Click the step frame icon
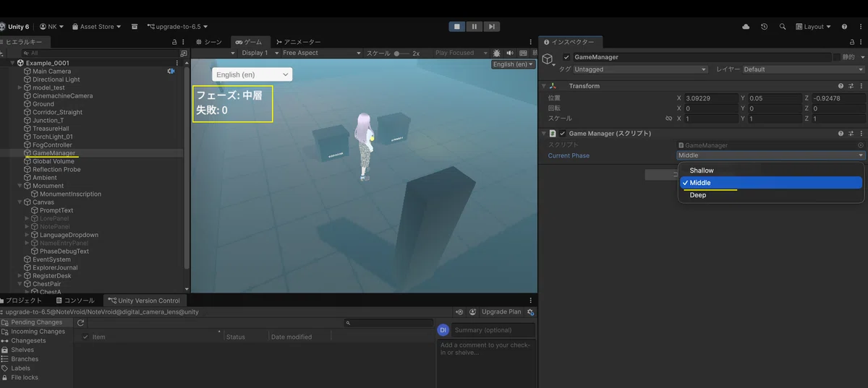Viewport: 868px width, 388px height. click(491, 27)
